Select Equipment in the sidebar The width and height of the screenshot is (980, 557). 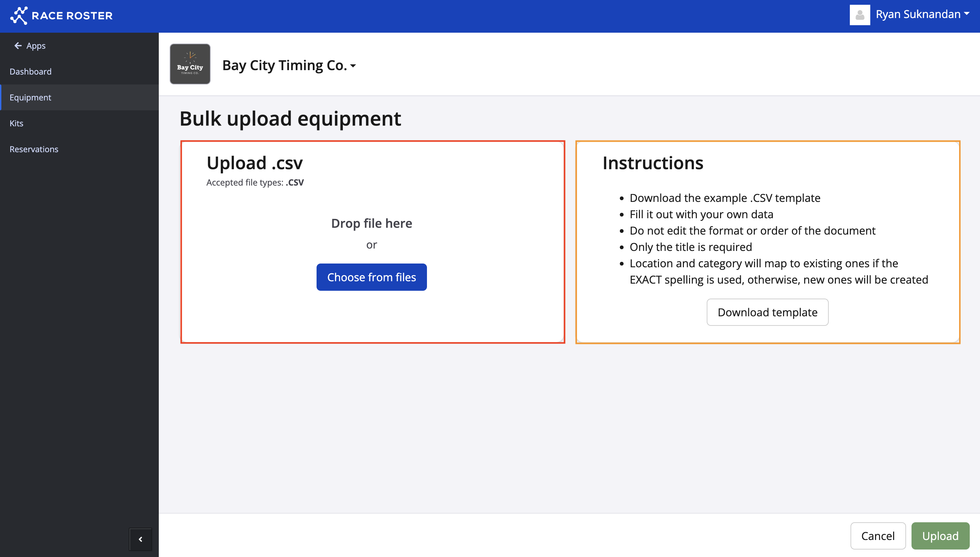[x=30, y=97]
